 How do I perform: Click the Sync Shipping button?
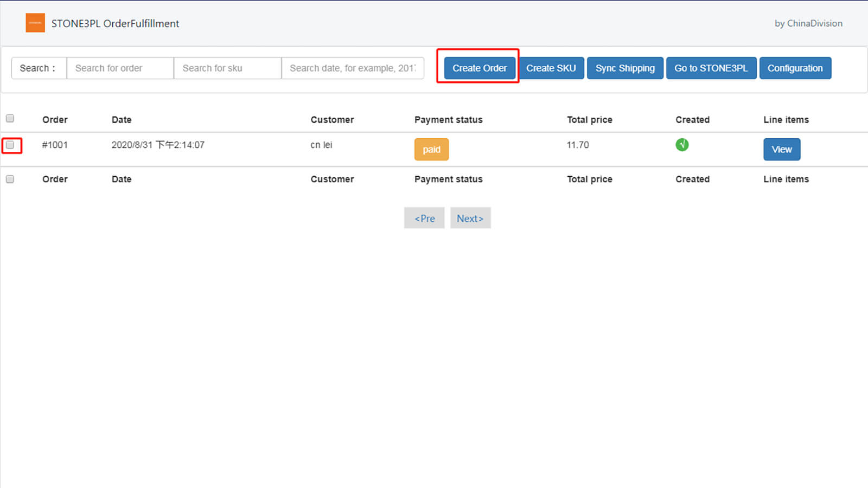coord(625,68)
